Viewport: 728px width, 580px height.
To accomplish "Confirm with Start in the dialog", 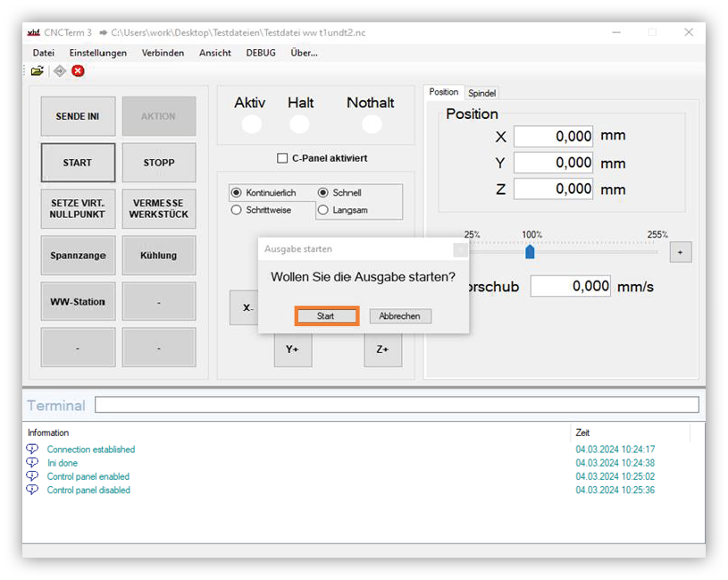I will tap(326, 316).
